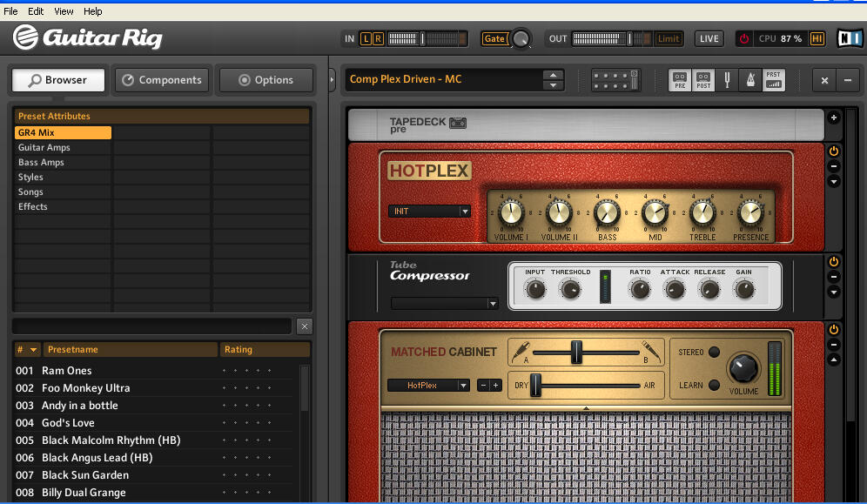This screenshot has height=504, width=867.
Task: Power off the Hotplex amp
Action: (833, 151)
